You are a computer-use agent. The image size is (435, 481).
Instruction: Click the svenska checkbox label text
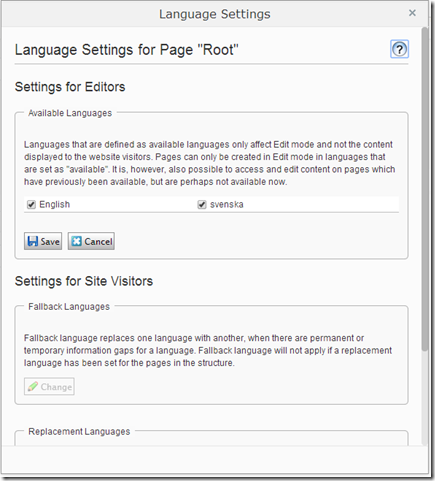click(227, 204)
